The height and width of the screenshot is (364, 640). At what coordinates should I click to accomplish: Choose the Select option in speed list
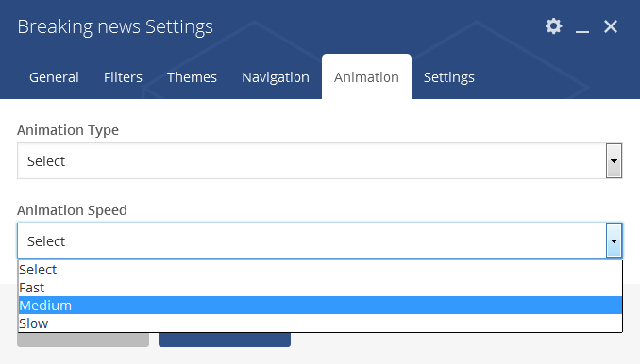tap(320, 270)
